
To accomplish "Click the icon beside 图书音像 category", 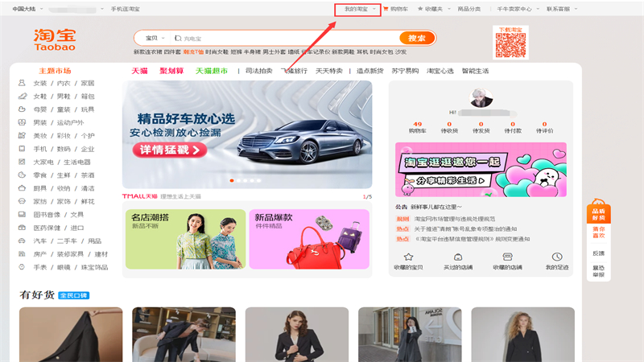I will pyautogui.click(x=22, y=214).
